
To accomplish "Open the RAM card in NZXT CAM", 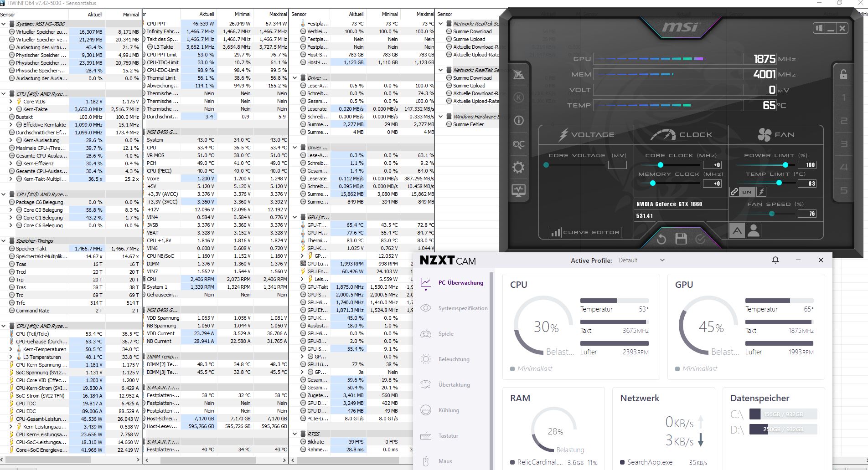I will 553,429.
